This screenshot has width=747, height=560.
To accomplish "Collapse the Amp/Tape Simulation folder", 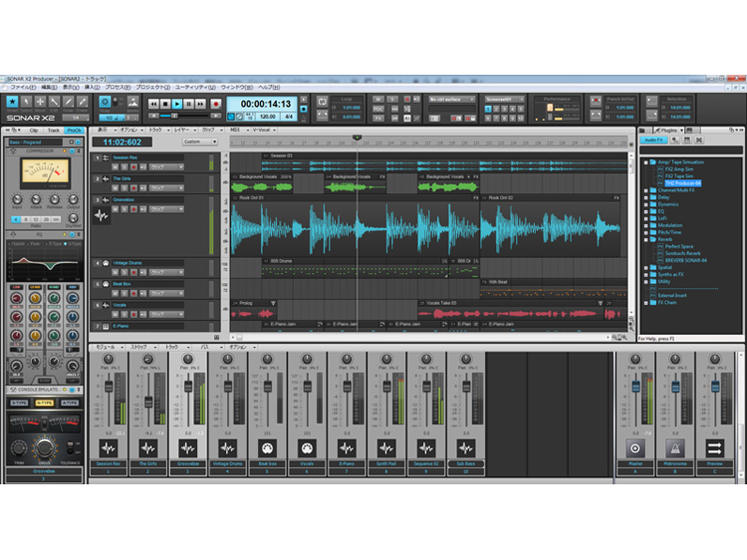I will [646, 162].
